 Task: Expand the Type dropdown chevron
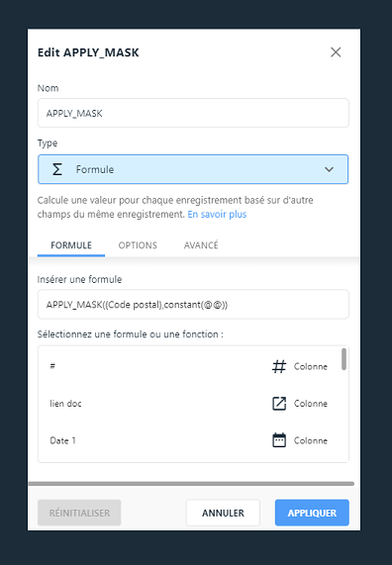click(x=329, y=169)
